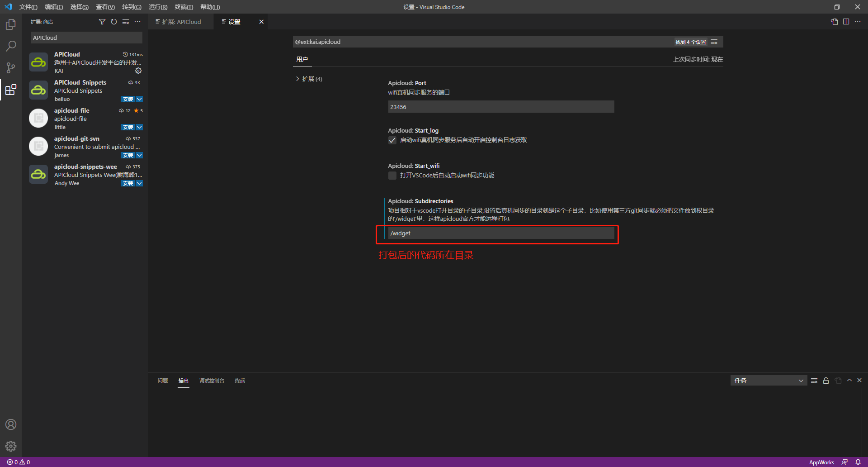Image resolution: width=868 pixels, height=467 pixels.
Task: Install the apicloud-snippets-wee extension
Action: click(128, 183)
